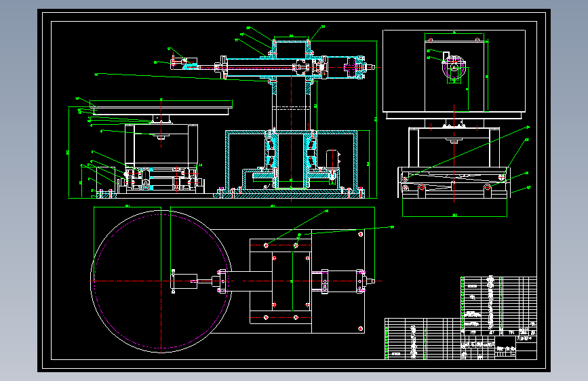Select the gripper block at plan-view arm tip
The height and width of the screenshot is (381, 588).
(184, 281)
